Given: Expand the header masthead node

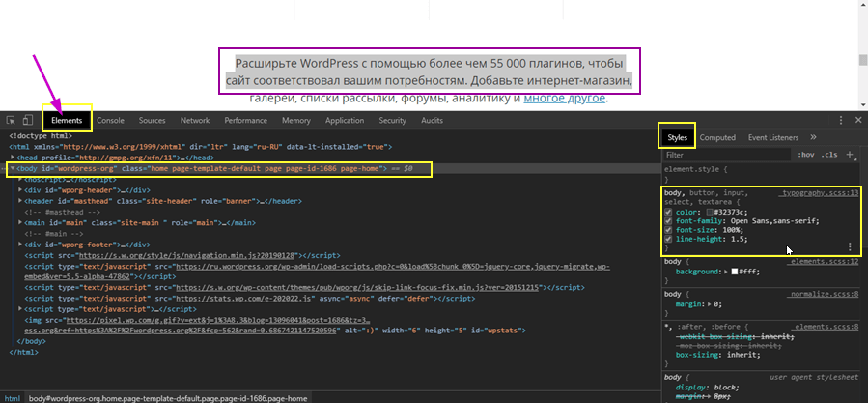Looking at the screenshot, I should click(x=20, y=201).
